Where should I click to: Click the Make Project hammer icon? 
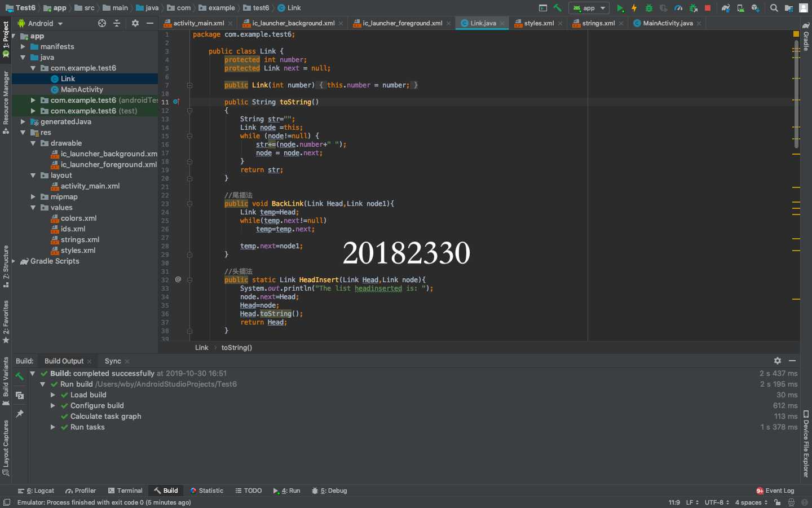pos(558,8)
